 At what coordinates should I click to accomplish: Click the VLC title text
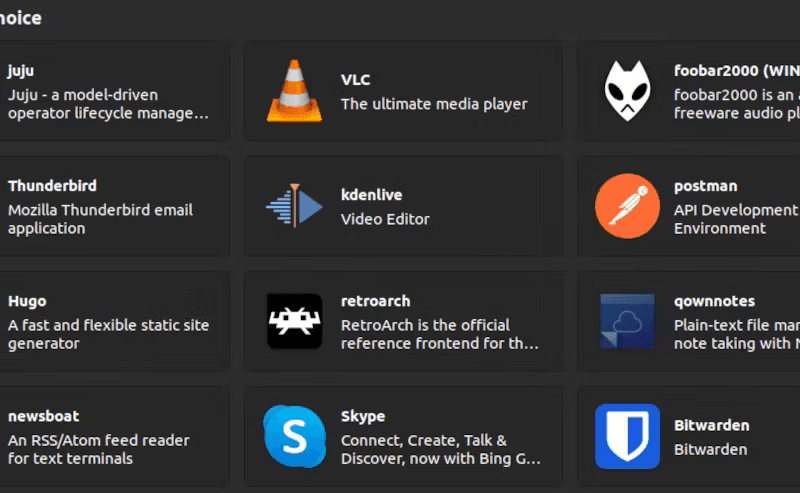click(x=355, y=80)
